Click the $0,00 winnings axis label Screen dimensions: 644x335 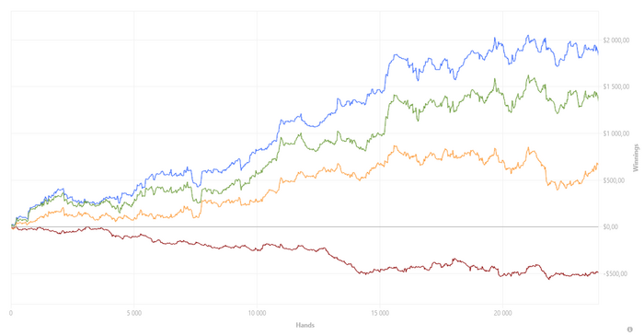click(x=610, y=226)
